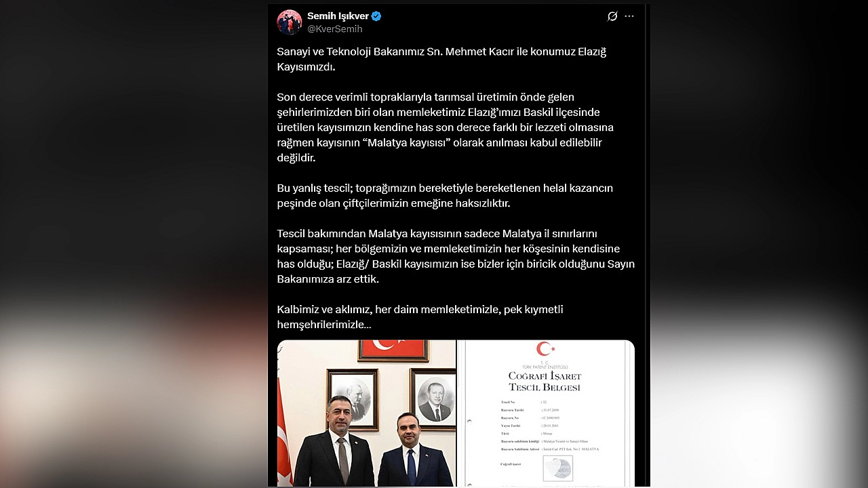Click the Tescil No details block in the certificate
Image resolution: width=868 pixels, height=488 pixels.
(550, 426)
